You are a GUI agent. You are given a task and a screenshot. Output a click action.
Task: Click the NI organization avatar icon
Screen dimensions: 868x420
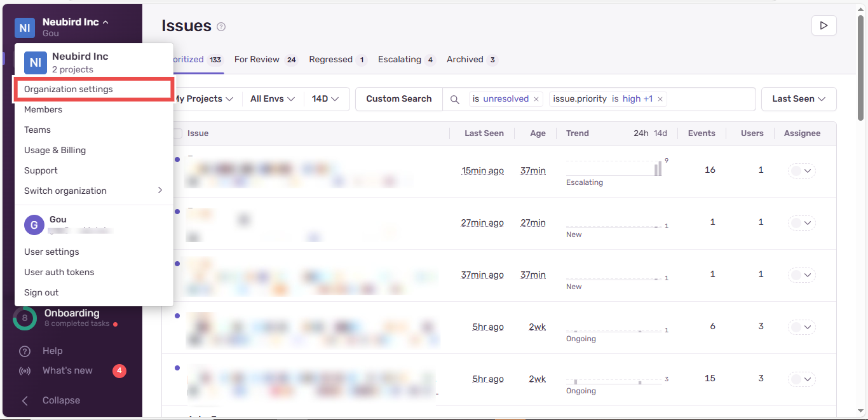tap(24, 28)
